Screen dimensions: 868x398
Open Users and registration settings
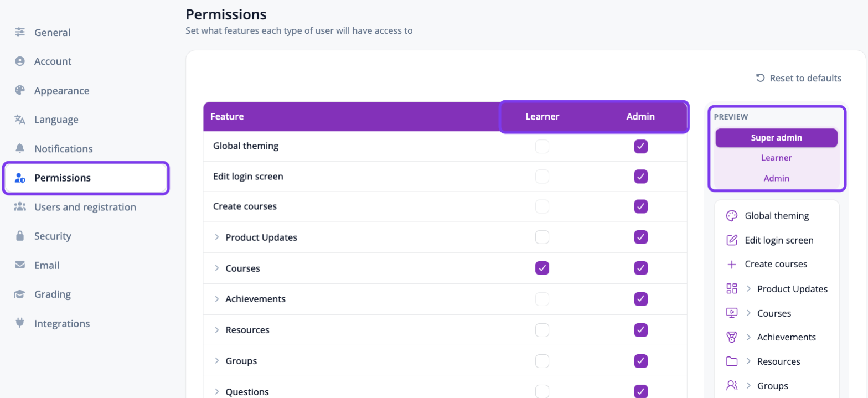[x=85, y=207]
